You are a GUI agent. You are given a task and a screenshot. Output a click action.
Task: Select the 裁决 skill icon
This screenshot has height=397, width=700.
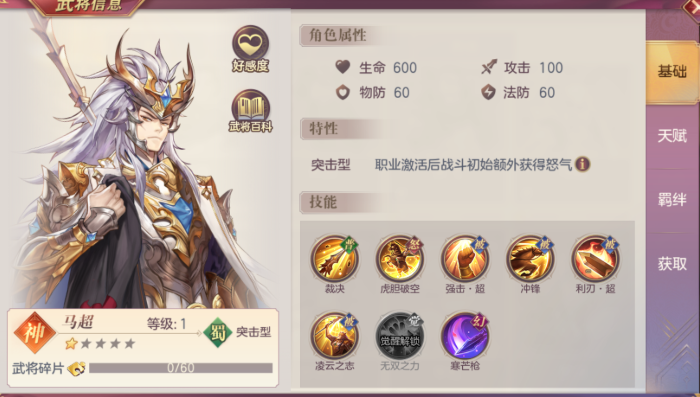tap(335, 258)
